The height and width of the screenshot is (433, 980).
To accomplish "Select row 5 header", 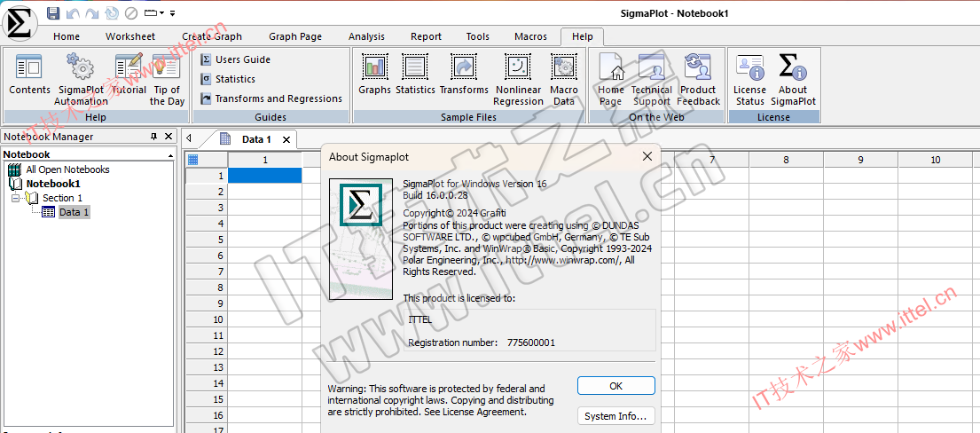I will [207, 240].
